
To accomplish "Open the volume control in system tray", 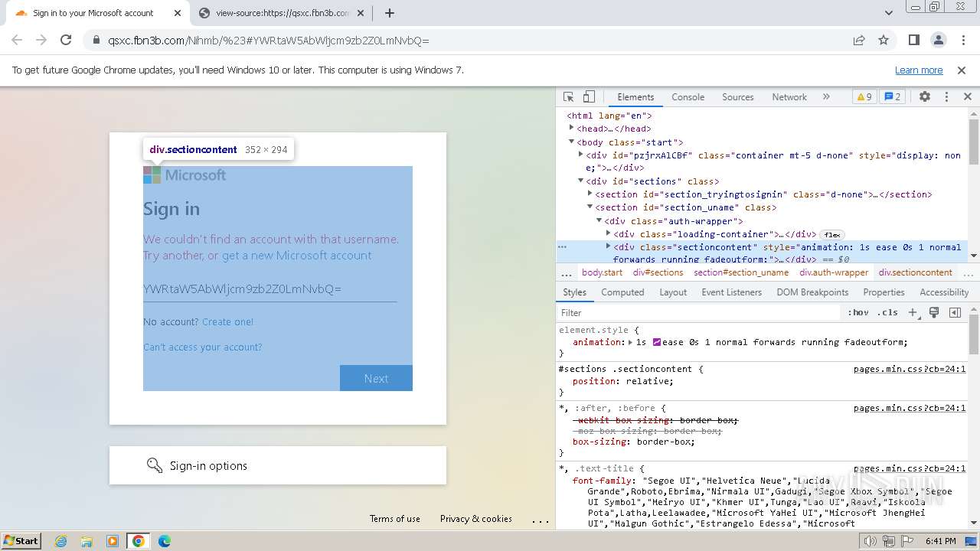I will pyautogui.click(x=870, y=541).
